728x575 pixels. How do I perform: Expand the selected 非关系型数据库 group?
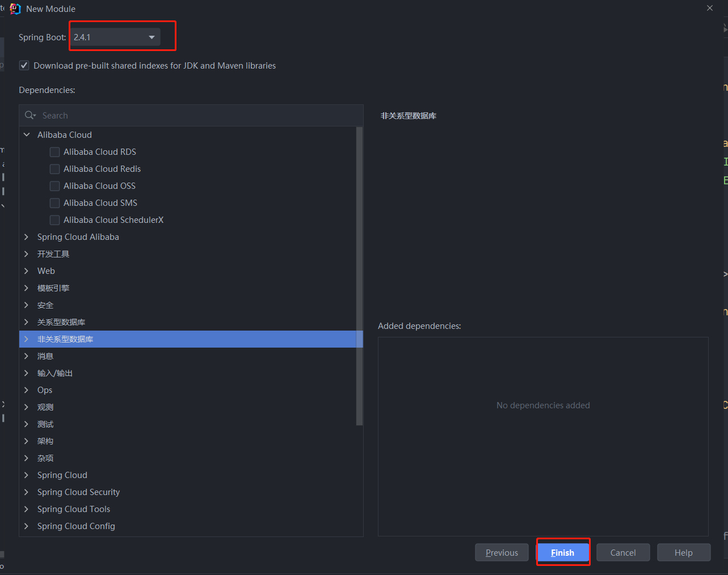click(x=26, y=339)
